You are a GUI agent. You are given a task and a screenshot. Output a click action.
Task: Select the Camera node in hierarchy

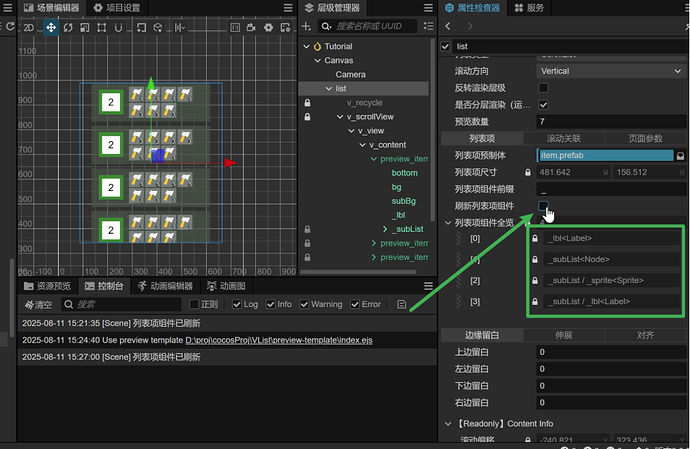(x=350, y=74)
